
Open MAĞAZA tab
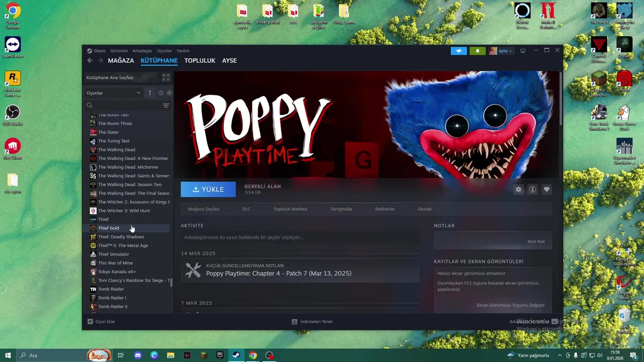(121, 60)
